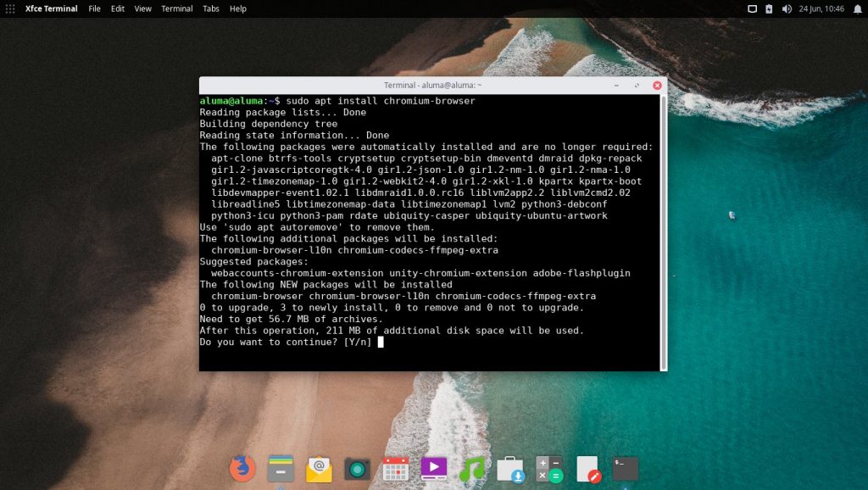
Task: Click the 'aluma@aluma' prompt text
Action: click(x=231, y=101)
